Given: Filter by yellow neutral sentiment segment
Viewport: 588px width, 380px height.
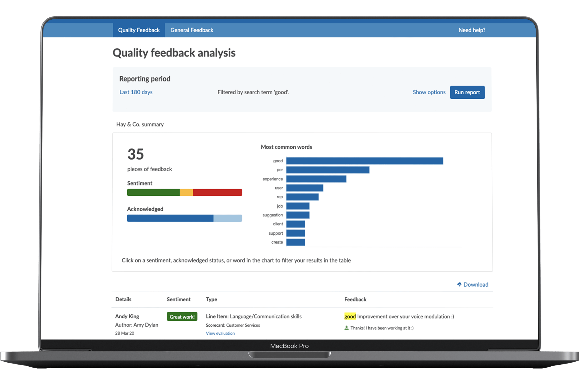Looking at the screenshot, I should point(186,192).
